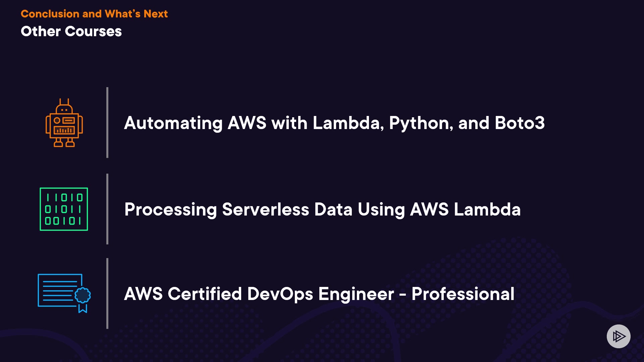Click the word Serverless in second course title
Viewport: 644px width, 362px height.
pos(265,209)
